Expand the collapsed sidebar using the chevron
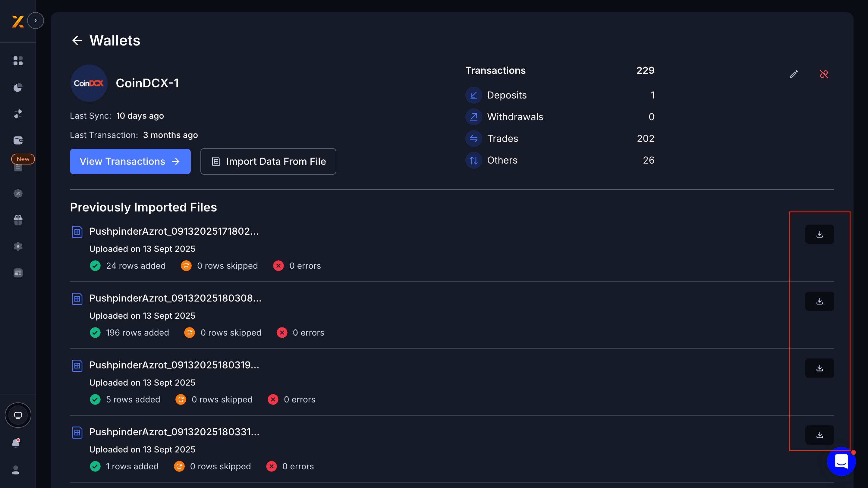Image resolution: width=868 pixels, height=488 pixels. [36, 20]
